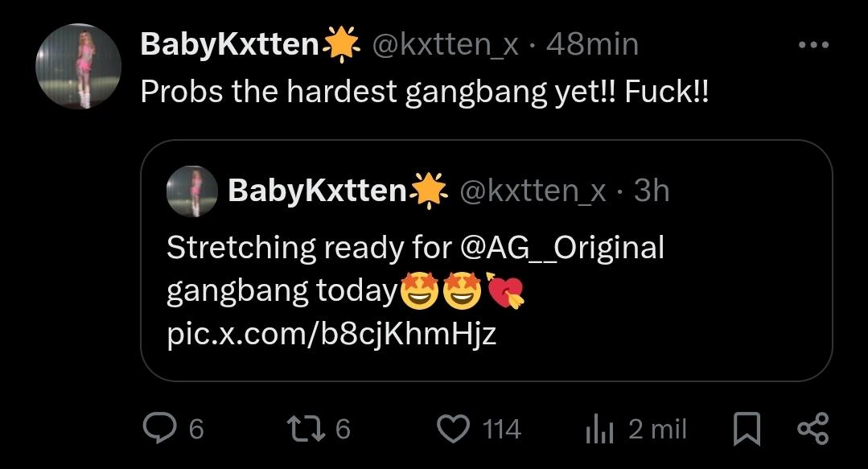The image size is (868, 469).
Task: Open the three-dots more options menu
Action: [812, 45]
